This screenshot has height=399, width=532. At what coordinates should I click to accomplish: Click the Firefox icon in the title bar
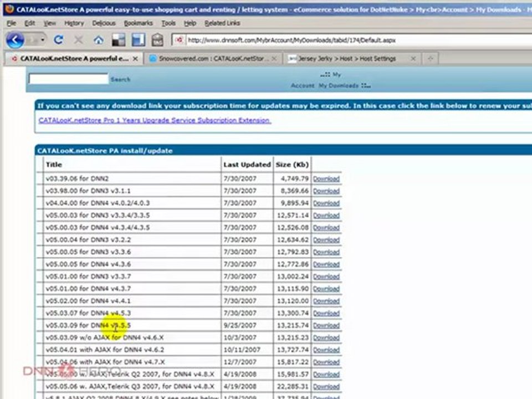click(9, 9)
